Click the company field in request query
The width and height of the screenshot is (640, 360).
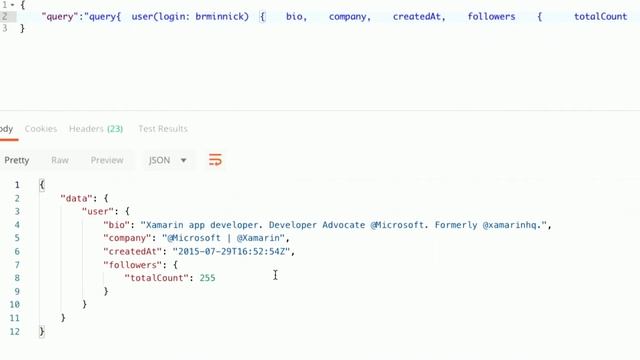[347, 17]
